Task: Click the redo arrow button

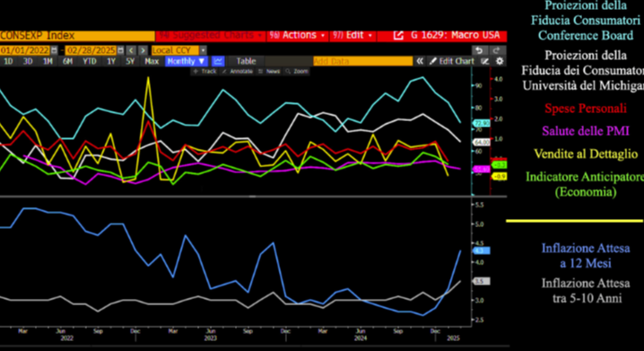Action: tap(497, 50)
